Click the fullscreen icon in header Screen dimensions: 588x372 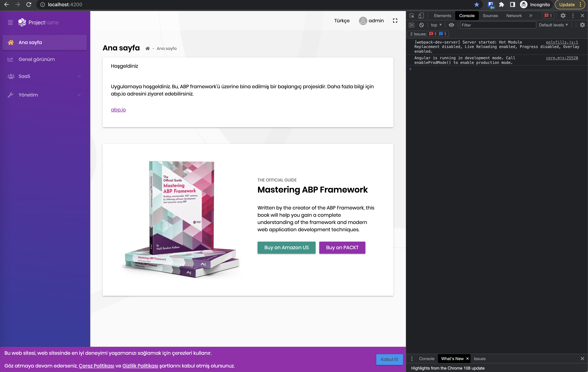[395, 21]
